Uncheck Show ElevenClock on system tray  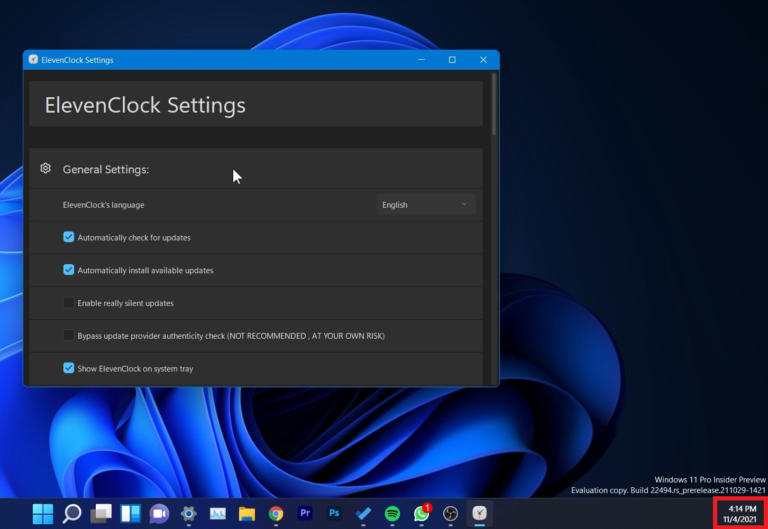[69, 368]
